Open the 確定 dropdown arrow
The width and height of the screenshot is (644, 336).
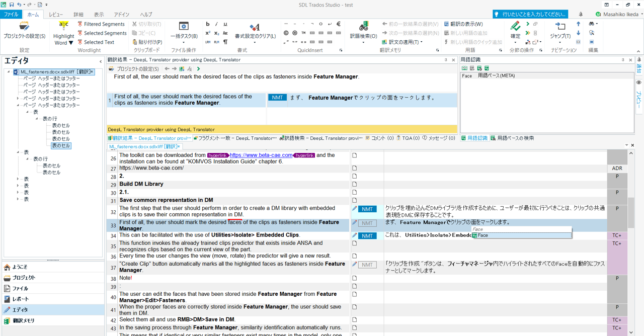tap(515, 42)
